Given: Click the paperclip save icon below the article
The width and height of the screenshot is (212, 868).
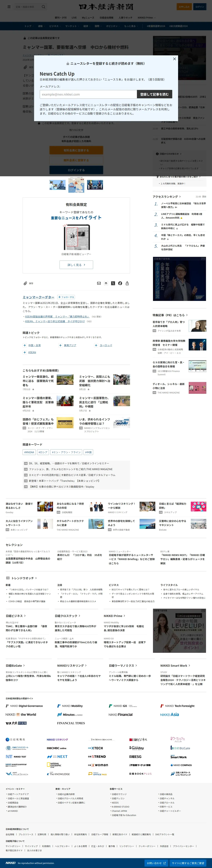Looking at the screenshot, I should [25, 283].
